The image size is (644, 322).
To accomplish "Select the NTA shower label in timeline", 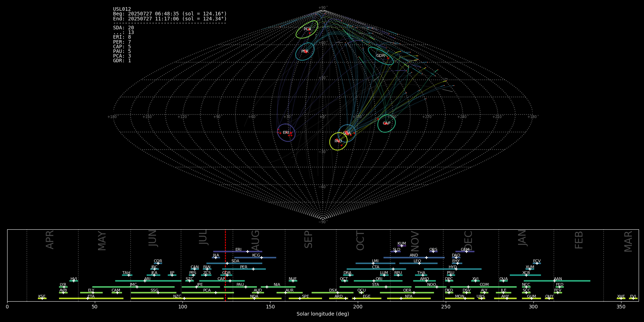I will 409,297.
